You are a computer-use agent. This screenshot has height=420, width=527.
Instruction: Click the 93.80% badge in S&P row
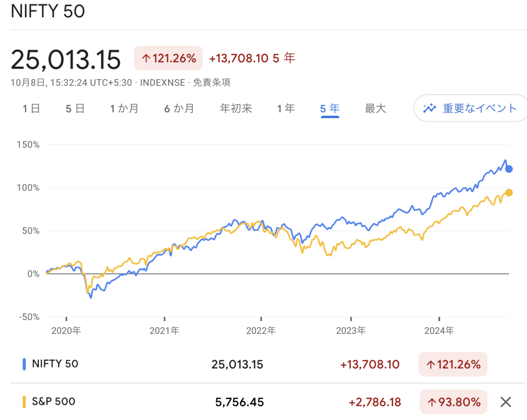coord(453,402)
